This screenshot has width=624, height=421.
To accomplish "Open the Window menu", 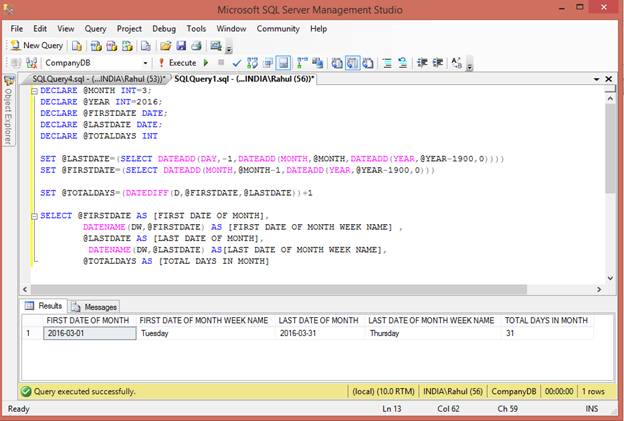I will pyautogui.click(x=231, y=29).
